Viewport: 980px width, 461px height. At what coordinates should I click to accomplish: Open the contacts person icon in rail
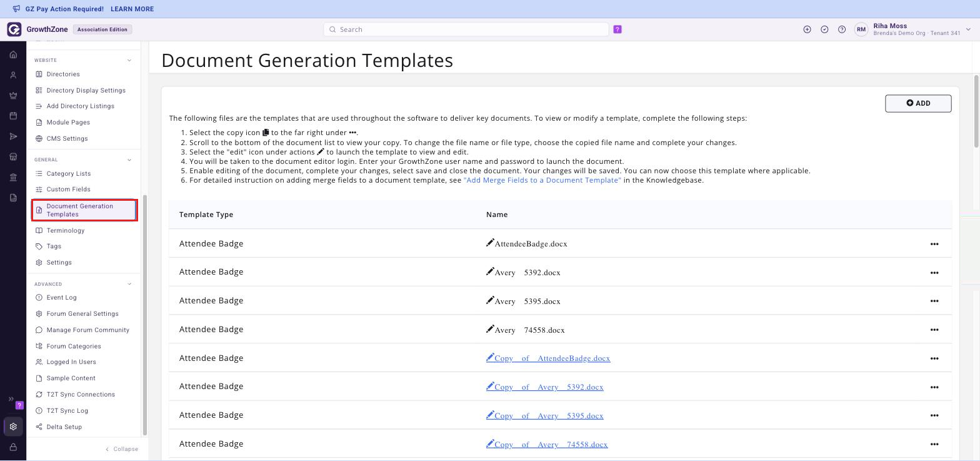click(13, 75)
